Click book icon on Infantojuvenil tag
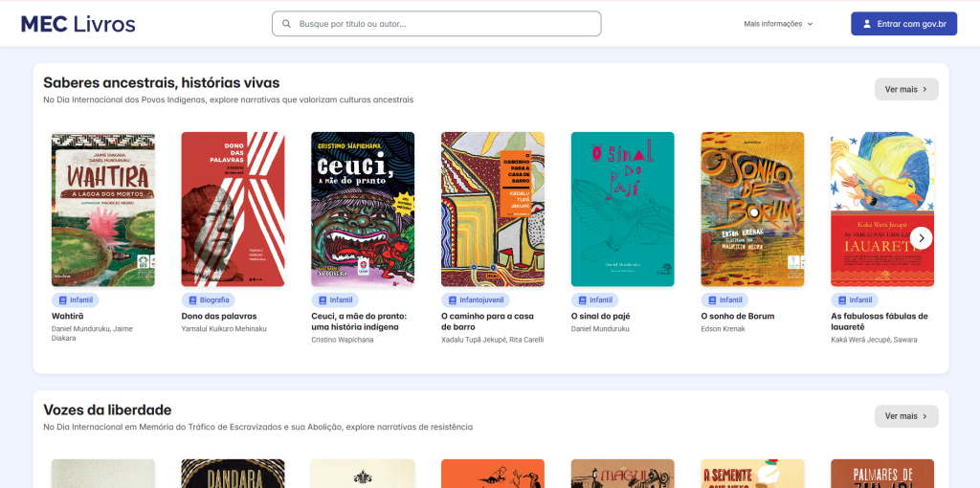 [453, 299]
